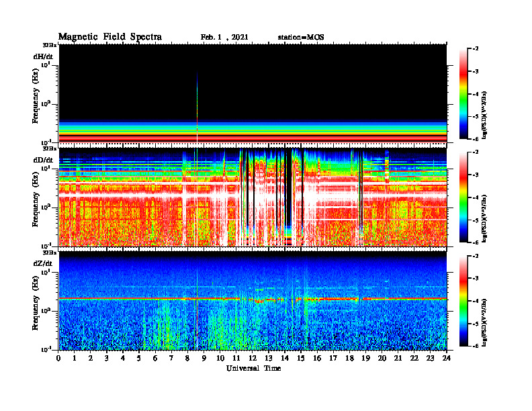Click hour tick label "0" on time axis
Image resolution: width=532 pixels, height=411 pixels.
coord(58,359)
